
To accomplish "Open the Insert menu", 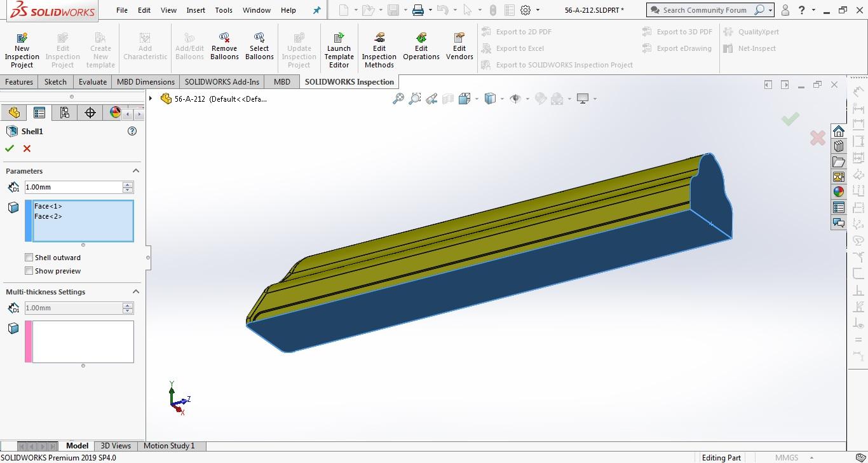I will click(196, 10).
